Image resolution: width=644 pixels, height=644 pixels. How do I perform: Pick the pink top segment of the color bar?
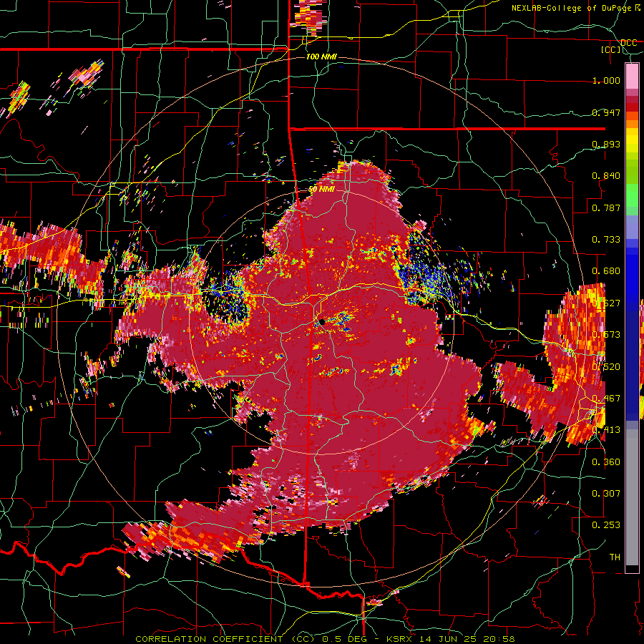(x=632, y=77)
